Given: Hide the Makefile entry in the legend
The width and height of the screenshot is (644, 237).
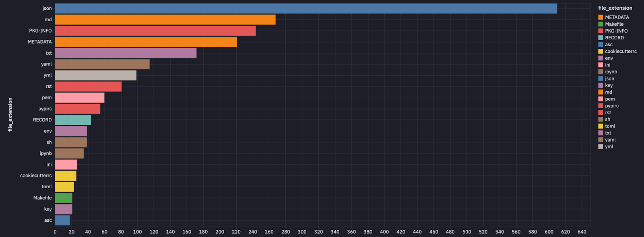Looking at the screenshot, I should [x=614, y=24].
